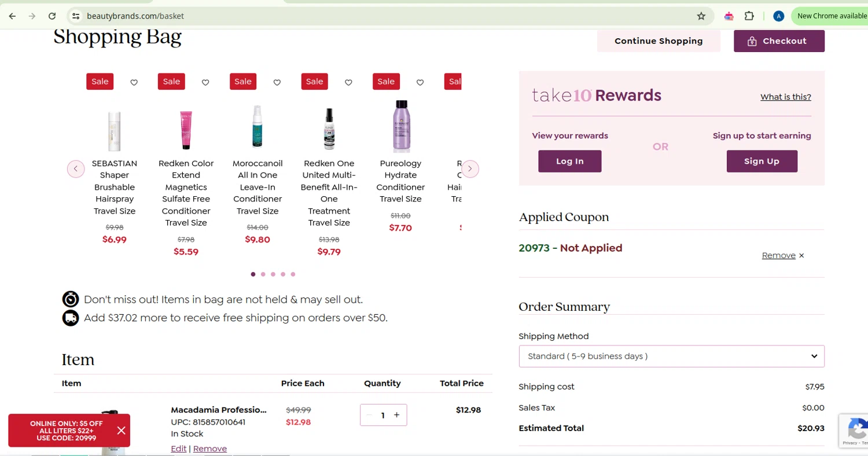The height and width of the screenshot is (456, 868).
Task: Click the Log In rewards button
Action: click(570, 161)
